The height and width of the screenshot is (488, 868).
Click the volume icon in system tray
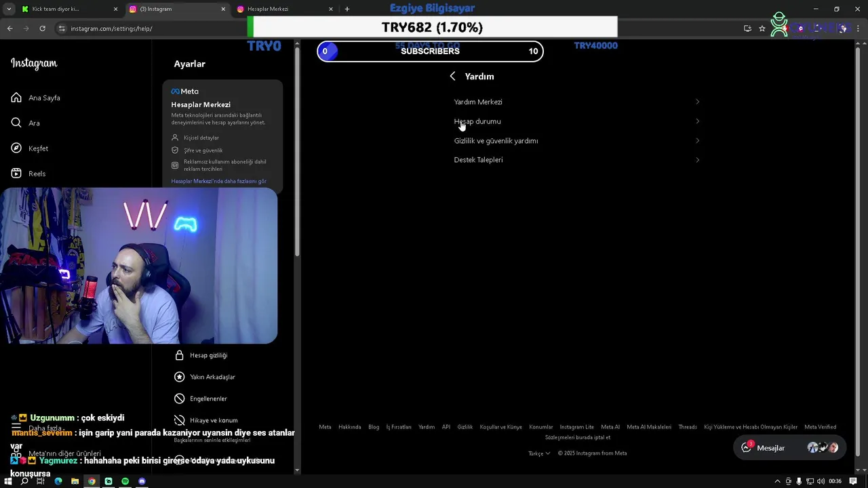pyautogui.click(x=821, y=481)
